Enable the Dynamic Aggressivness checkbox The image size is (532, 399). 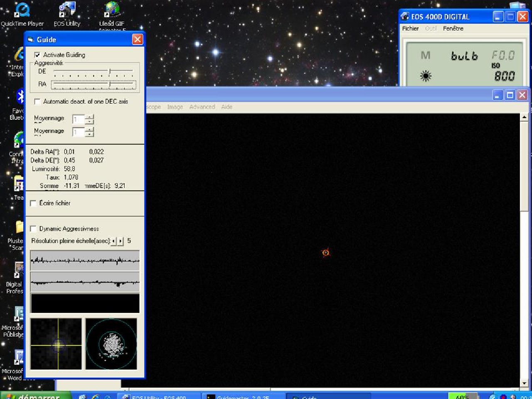click(33, 229)
